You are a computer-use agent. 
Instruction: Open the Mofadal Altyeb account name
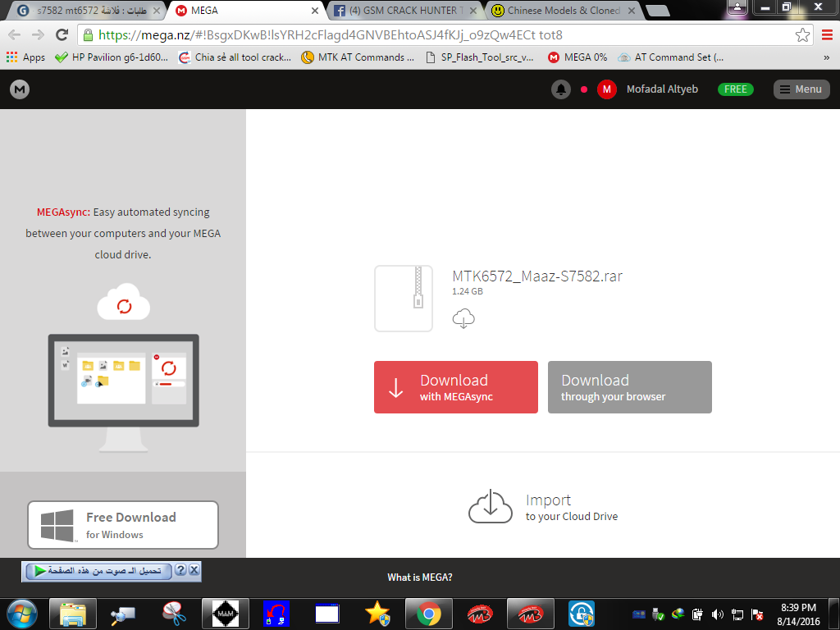[x=662, y=89]
